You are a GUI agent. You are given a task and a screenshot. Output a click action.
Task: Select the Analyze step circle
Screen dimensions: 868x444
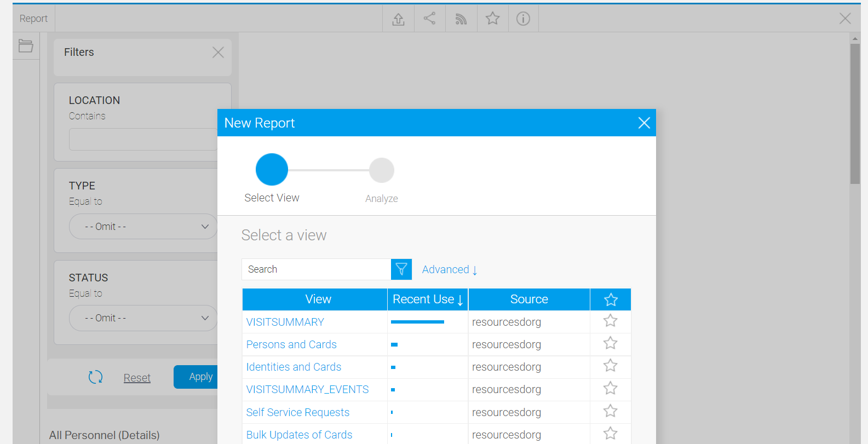coord(382,170)
